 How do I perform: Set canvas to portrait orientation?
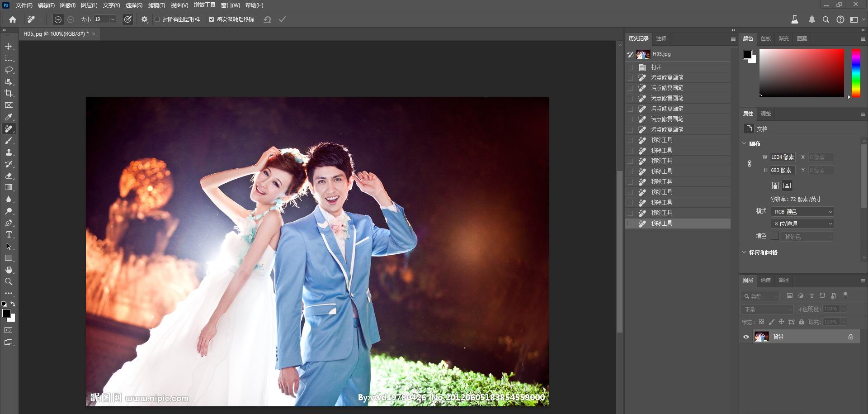[775, 186]
